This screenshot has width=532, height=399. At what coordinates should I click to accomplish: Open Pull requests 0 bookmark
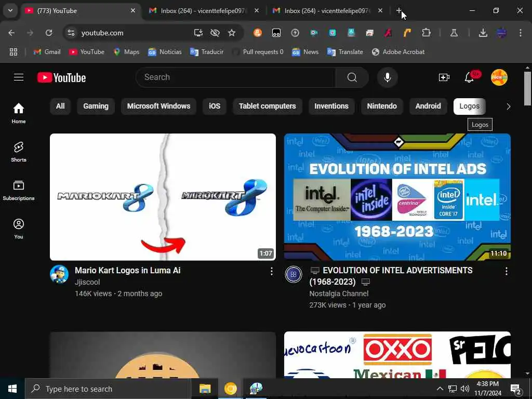tap(258, 52)
